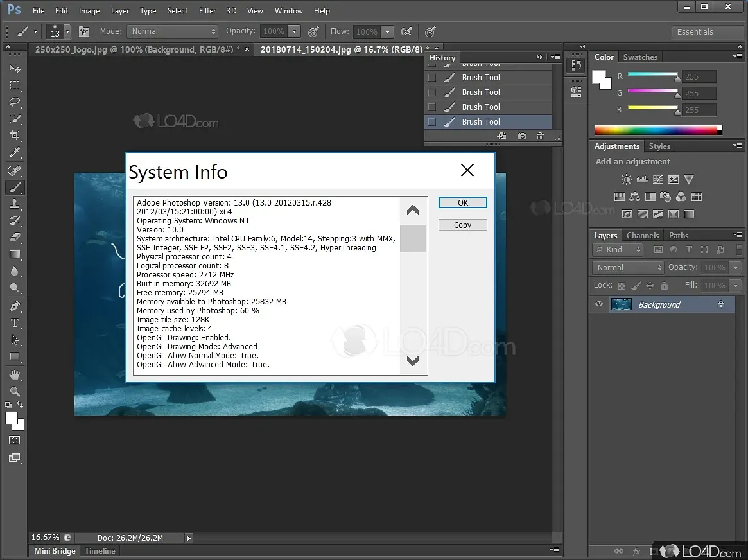Select the Rectangle shape tool
This screenshot has height=560, width=748.
click(x=15, y=357)
